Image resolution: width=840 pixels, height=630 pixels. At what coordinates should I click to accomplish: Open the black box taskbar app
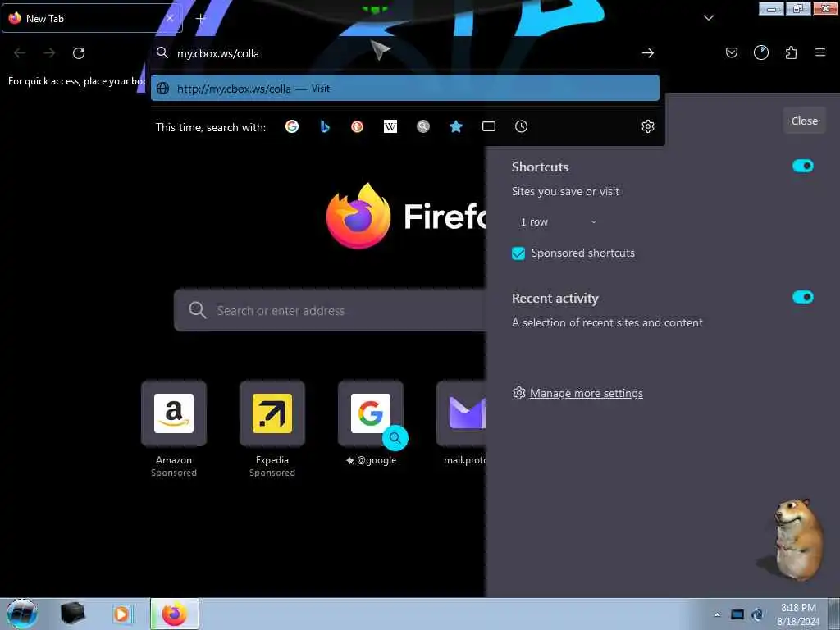[x=73, y=614]
